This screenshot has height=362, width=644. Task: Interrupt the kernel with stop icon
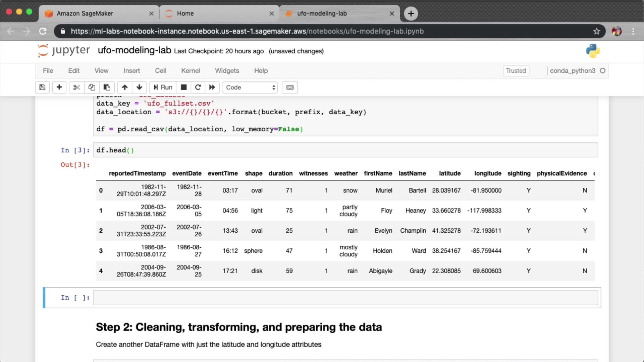(183, 87)
